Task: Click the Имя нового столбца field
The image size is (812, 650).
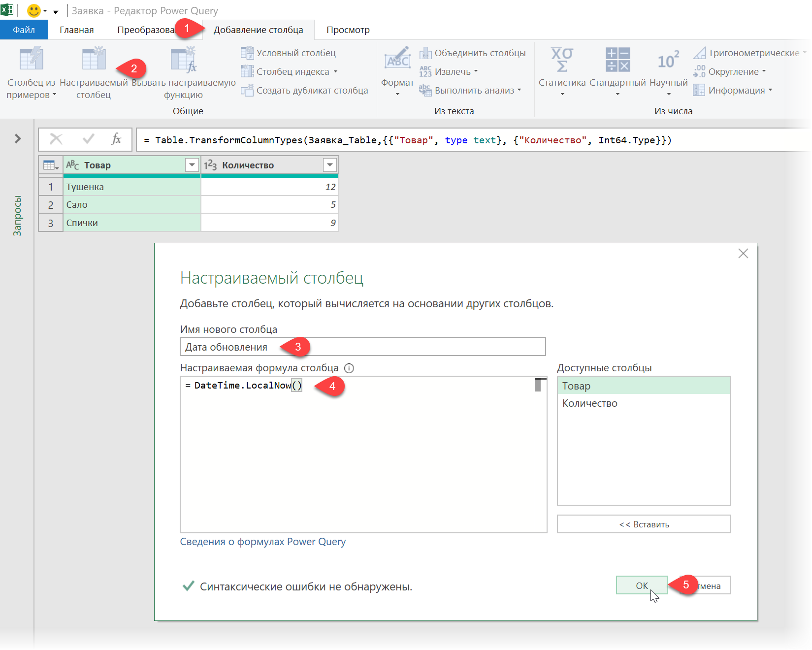Action: click(x=363, y=347)
